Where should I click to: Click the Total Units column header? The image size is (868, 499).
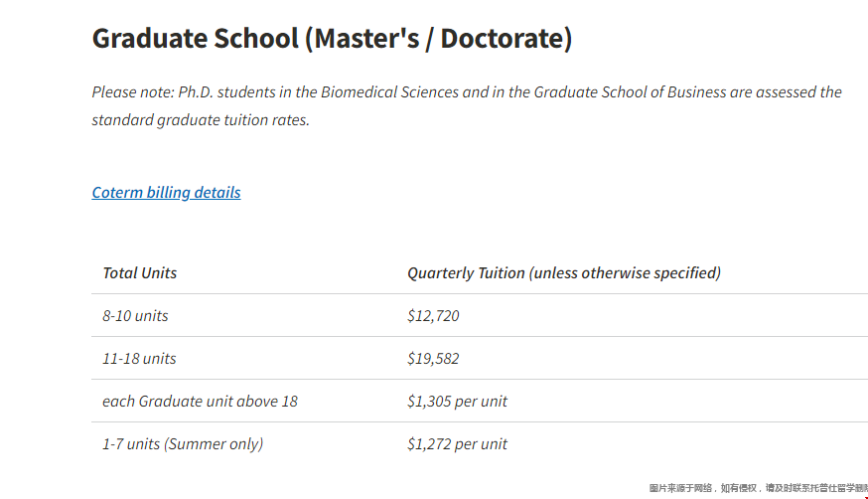(x=140, y=273)
